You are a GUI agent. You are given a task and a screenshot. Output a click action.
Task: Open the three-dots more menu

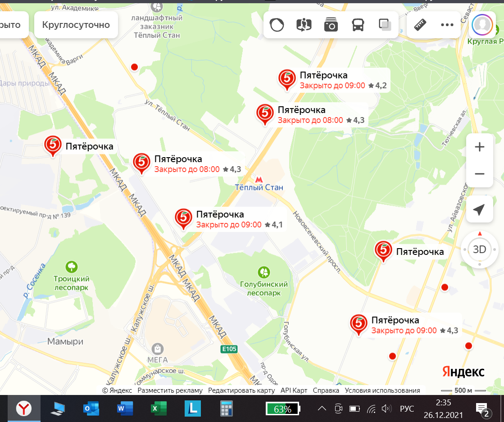(x=447, y=25)
